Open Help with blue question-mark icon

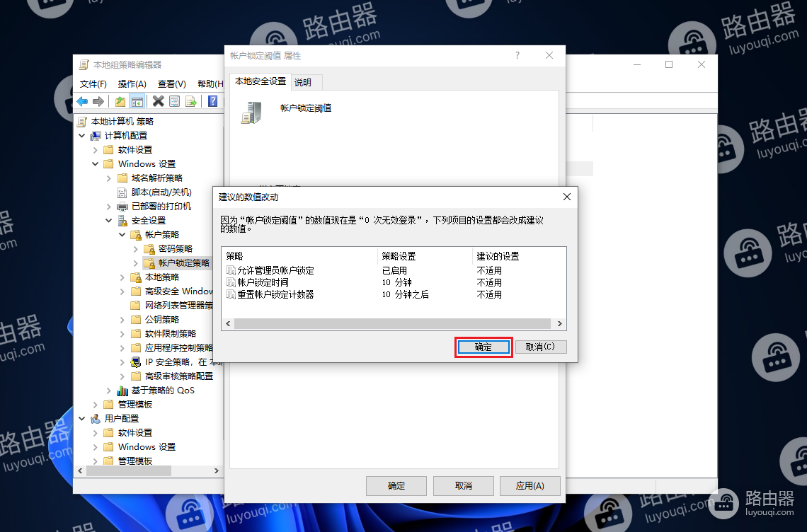pyautogui.click(x=212, y=101)
